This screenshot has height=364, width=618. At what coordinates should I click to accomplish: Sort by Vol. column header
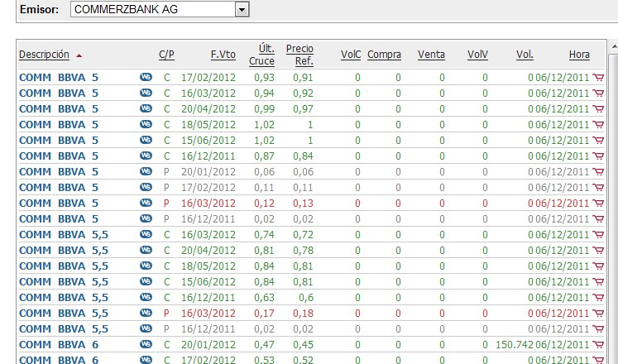tap(525, 55)
